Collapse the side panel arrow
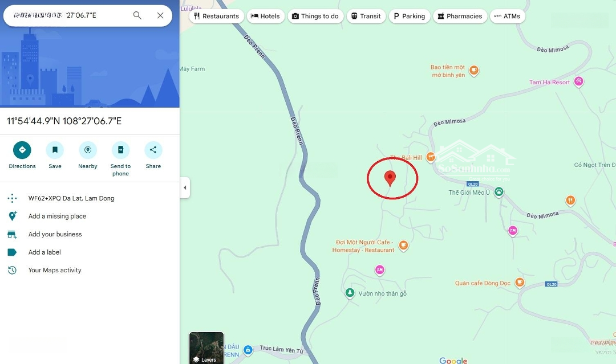Viewport: 616px width, 364px height. coord(185,187)
